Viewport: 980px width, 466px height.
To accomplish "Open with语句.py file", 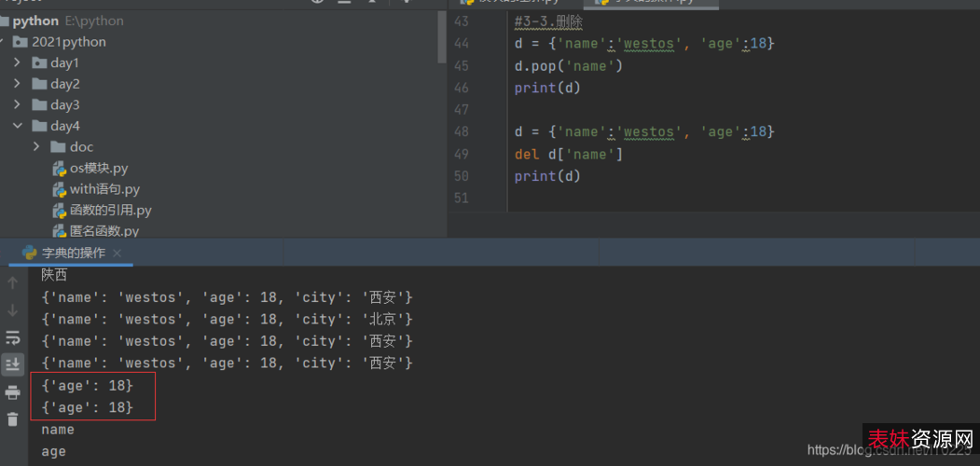I will pyautogui.click(x=104, y=189).
